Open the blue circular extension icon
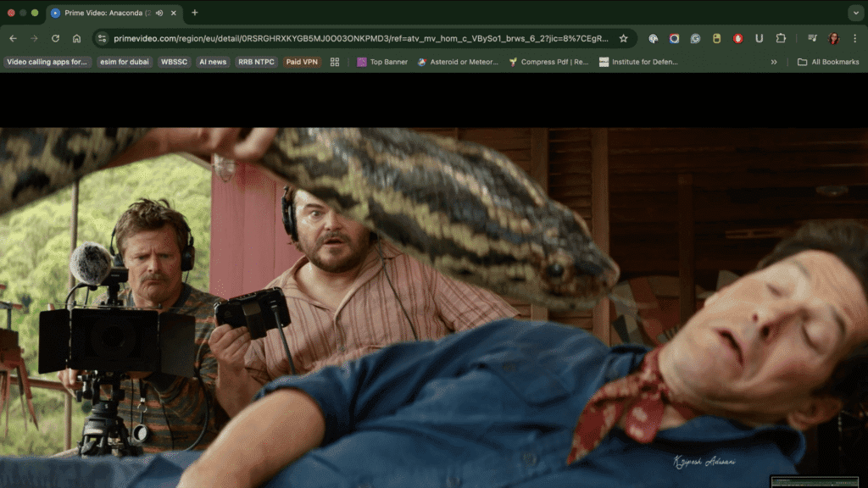The image size is (868, 488). [x=674, y=38]
